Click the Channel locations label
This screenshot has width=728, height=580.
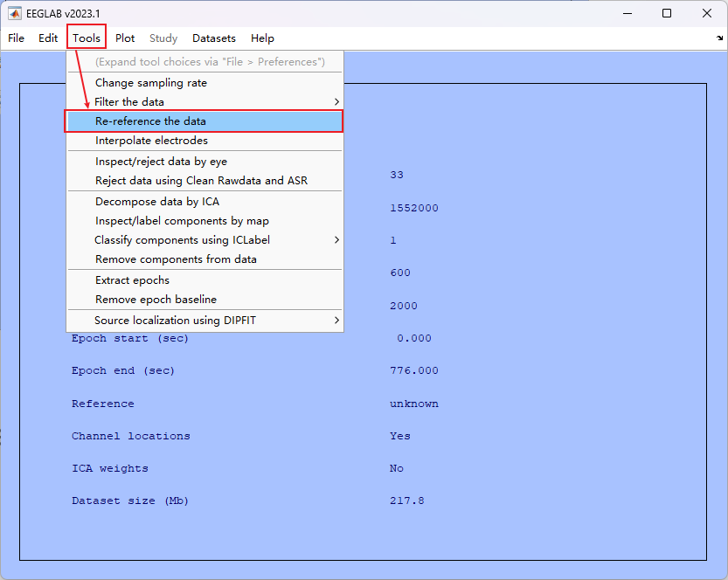click(x=131, y=436)
